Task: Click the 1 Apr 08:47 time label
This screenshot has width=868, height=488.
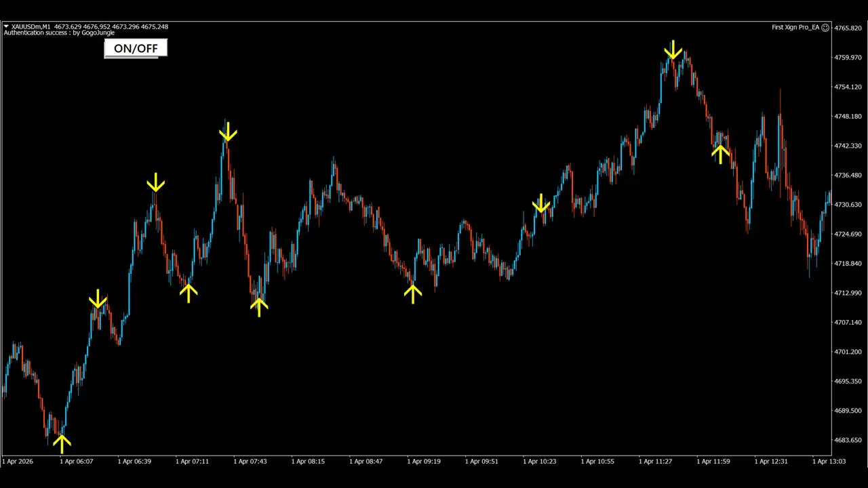Action: point(366,462)
